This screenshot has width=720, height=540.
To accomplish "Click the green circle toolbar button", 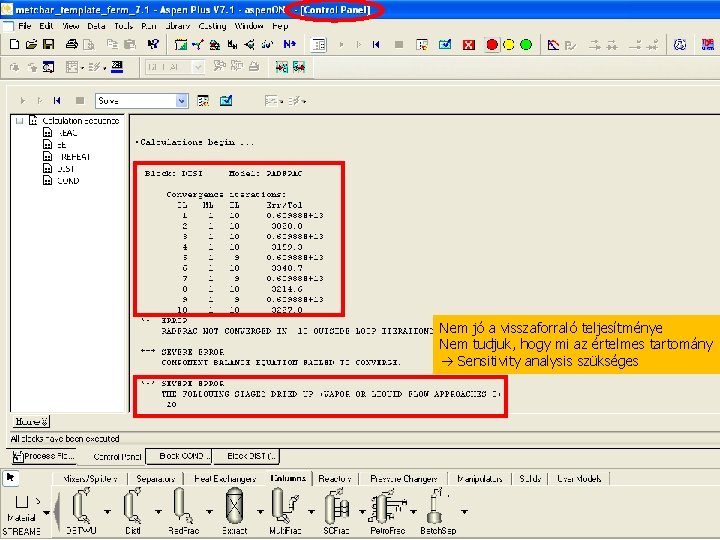I will (526, 45).
